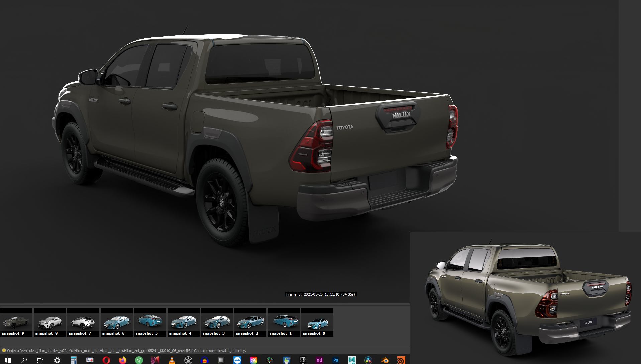The image size is (641, 364).
Task: Open the Windows Start menu
Action: pos(8,360)
